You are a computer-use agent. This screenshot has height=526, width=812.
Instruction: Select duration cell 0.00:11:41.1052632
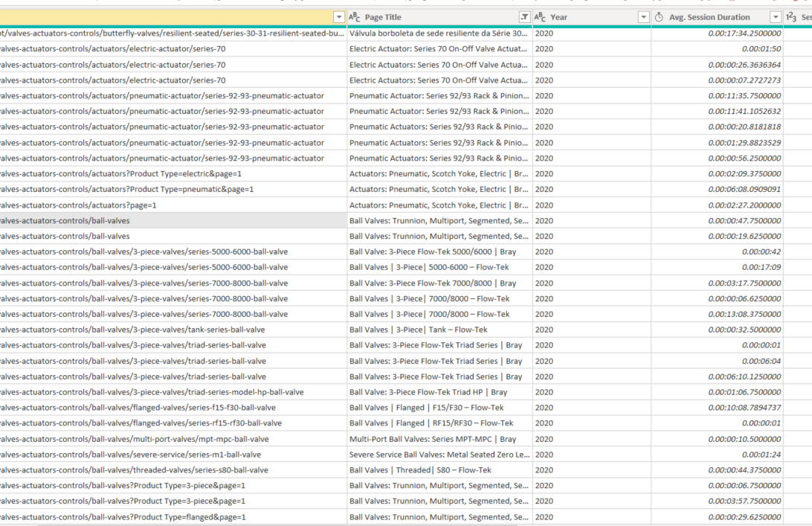[x=718, y=112]
